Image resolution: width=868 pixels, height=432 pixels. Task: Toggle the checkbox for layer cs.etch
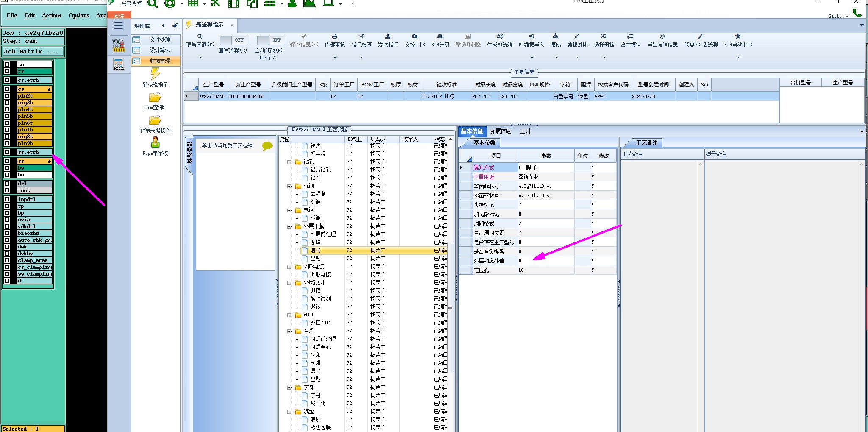pos(7,80)
